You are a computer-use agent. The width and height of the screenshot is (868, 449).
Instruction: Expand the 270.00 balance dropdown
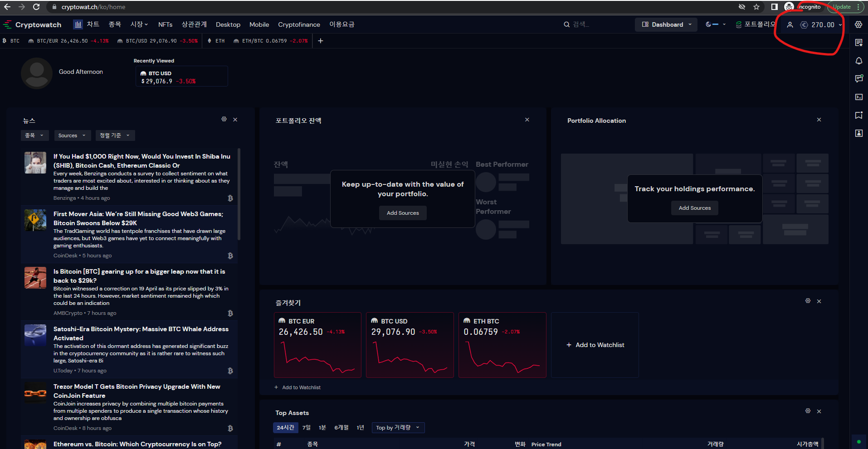tap(840, 25)
